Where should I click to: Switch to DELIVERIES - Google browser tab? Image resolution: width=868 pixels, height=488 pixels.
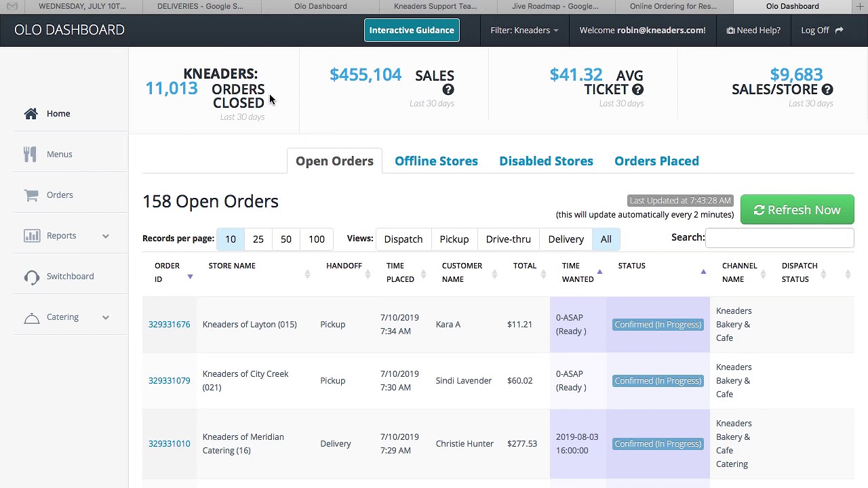(x=200, y=6)
